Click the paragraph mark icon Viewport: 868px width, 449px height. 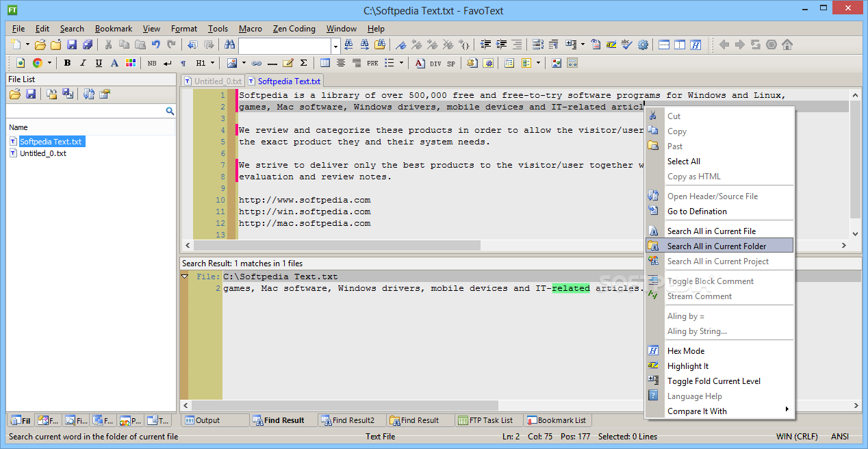pos(183,63)
